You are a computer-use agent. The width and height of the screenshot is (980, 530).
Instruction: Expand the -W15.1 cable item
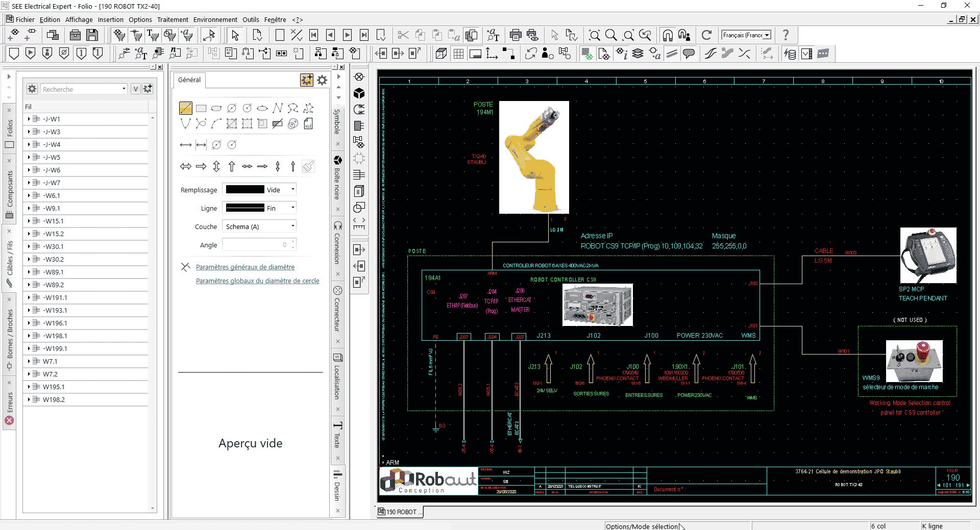(x=29, y=221)
